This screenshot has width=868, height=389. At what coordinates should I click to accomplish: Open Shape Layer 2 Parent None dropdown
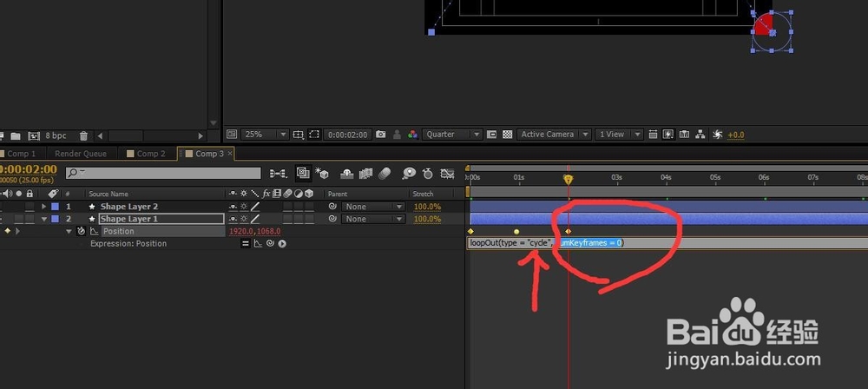pyautogui.click(x=373, y=206)
